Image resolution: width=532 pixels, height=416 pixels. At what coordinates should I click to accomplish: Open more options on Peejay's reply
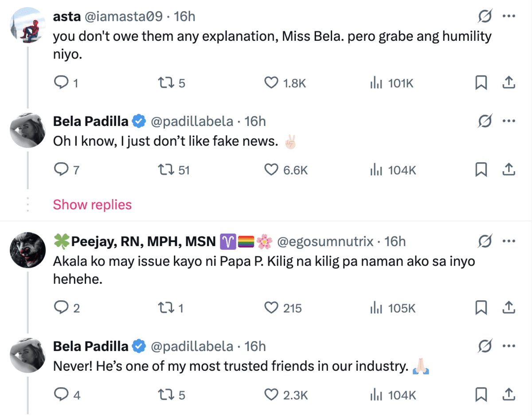click(509, 241)
